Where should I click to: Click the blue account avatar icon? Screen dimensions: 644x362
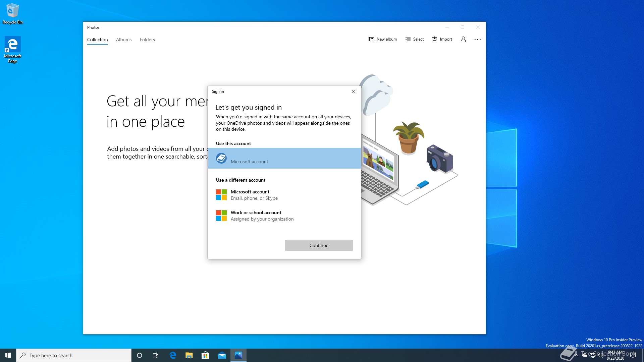coord(221,158)
